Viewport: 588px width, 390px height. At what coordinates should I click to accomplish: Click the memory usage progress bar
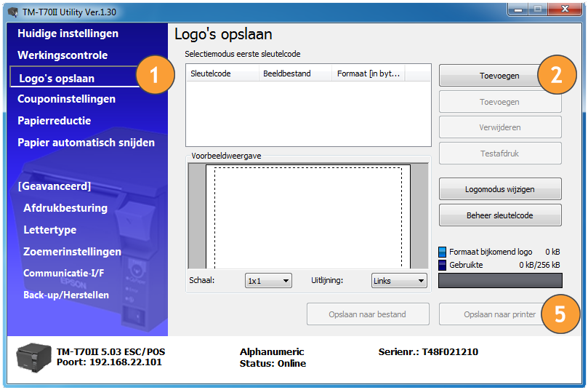pos(500,281)
